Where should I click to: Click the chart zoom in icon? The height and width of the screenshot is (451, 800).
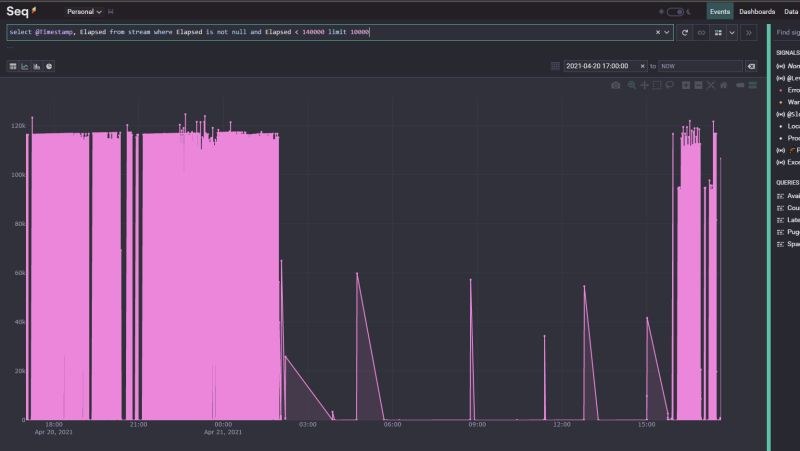pyautogui.click(x=686, y=85)
